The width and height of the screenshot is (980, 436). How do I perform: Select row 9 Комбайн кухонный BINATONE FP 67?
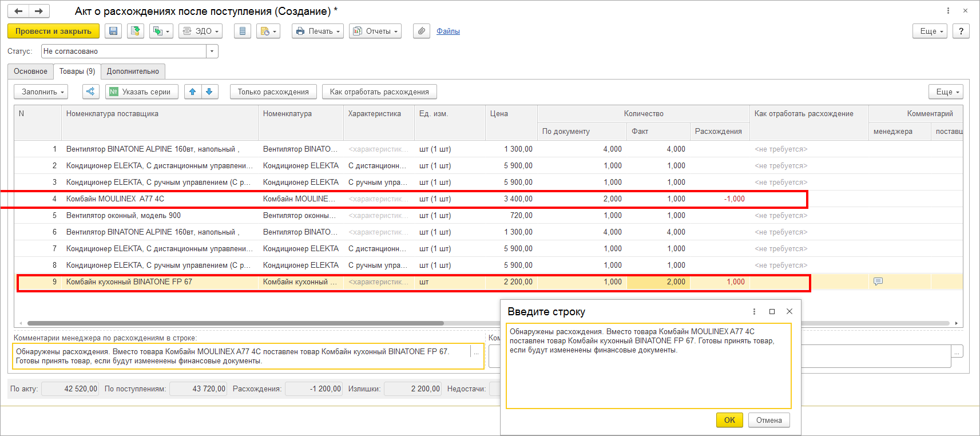[160, 282]
